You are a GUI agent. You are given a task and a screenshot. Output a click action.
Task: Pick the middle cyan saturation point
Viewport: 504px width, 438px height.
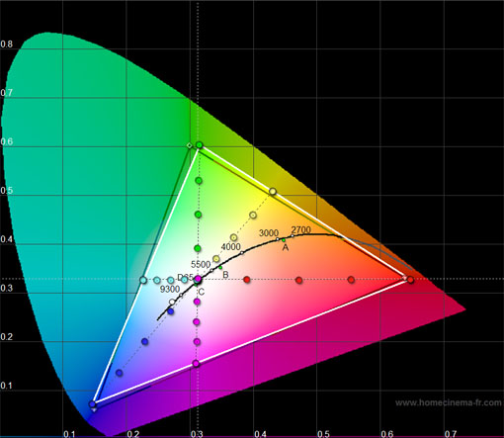171,280
